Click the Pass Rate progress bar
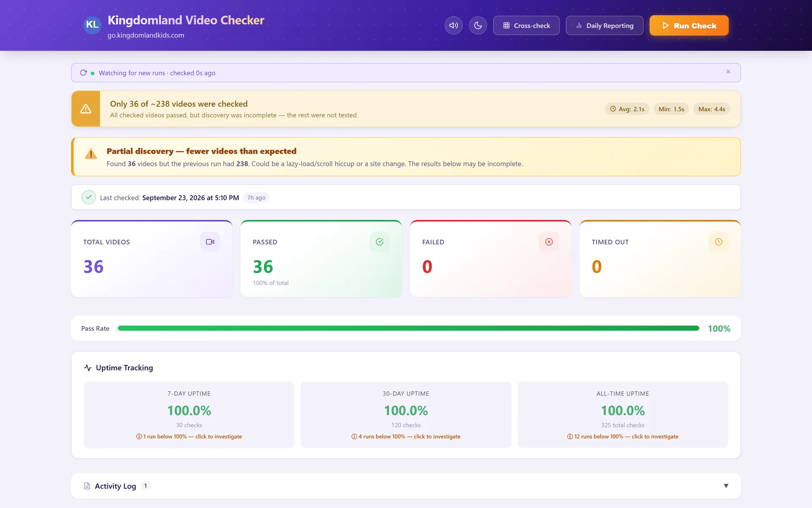The width and height of the screenshot is (812, 508). pyautogui.click(x=408, y=328)
